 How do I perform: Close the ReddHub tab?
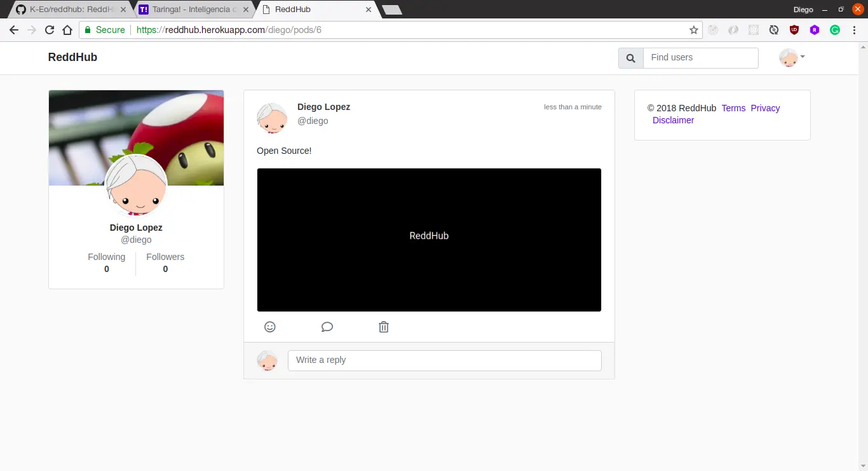369,10
